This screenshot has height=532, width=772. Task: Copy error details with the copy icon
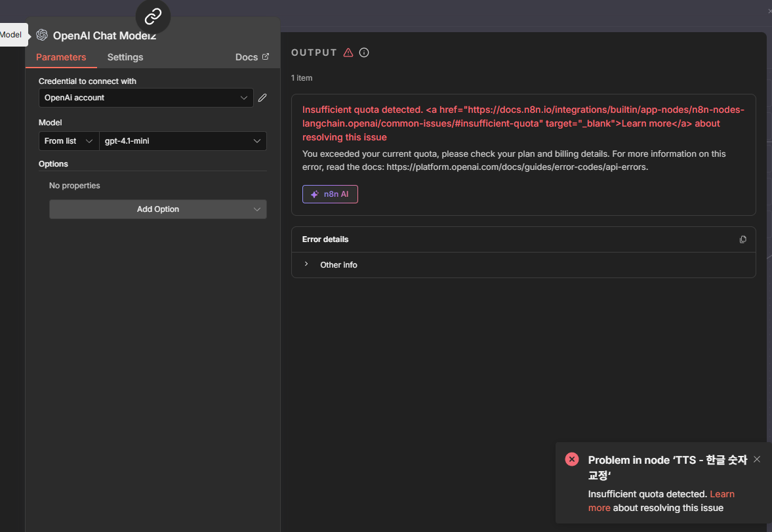[742, 239]
